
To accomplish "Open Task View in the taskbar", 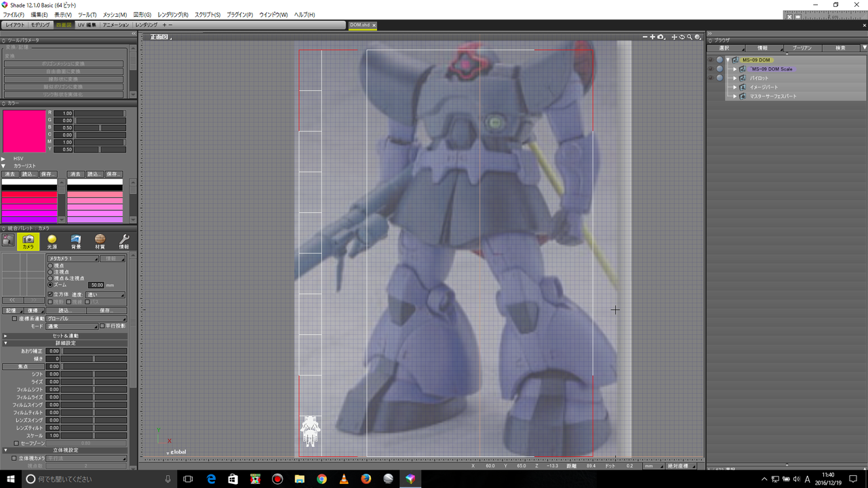I will coord(189,479).
